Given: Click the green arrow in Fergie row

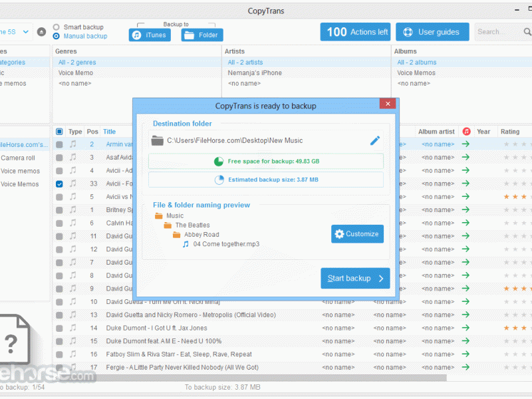Looking at the screenshot, I should [x=466, y=368].
